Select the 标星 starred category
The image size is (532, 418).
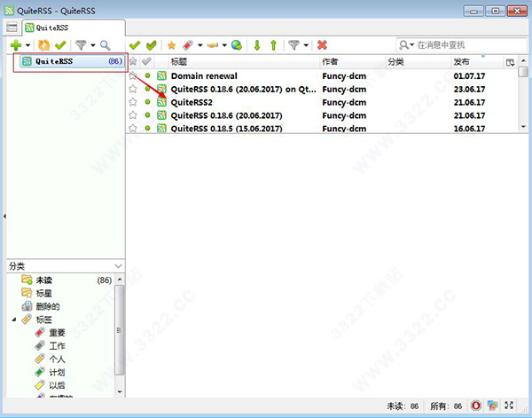click(x=44, y=293)
